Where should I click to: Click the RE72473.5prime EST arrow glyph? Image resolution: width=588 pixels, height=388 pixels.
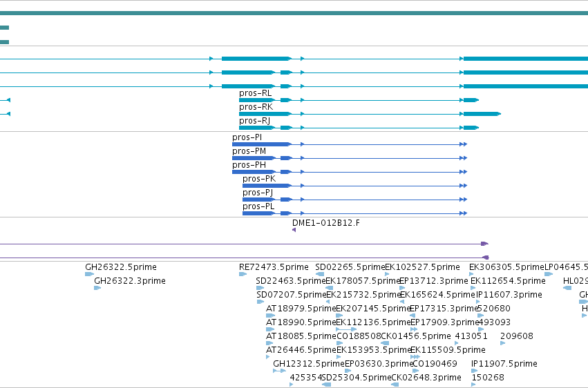(243, 274)
